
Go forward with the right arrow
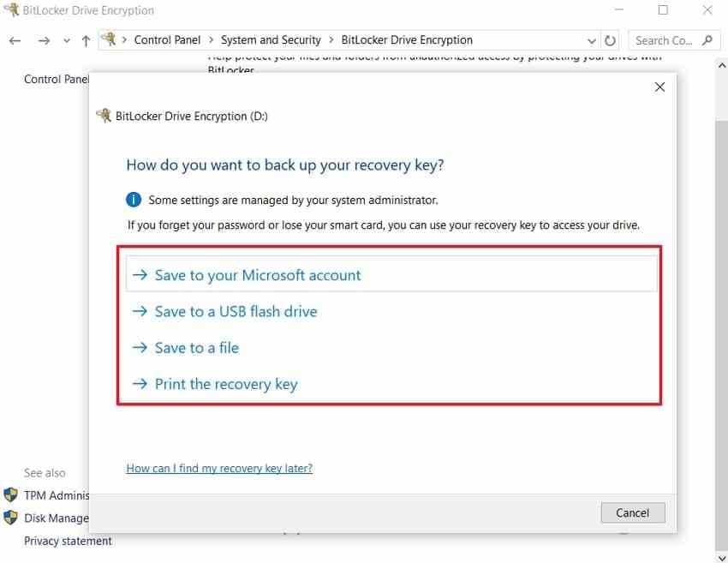tap(44, 41)
